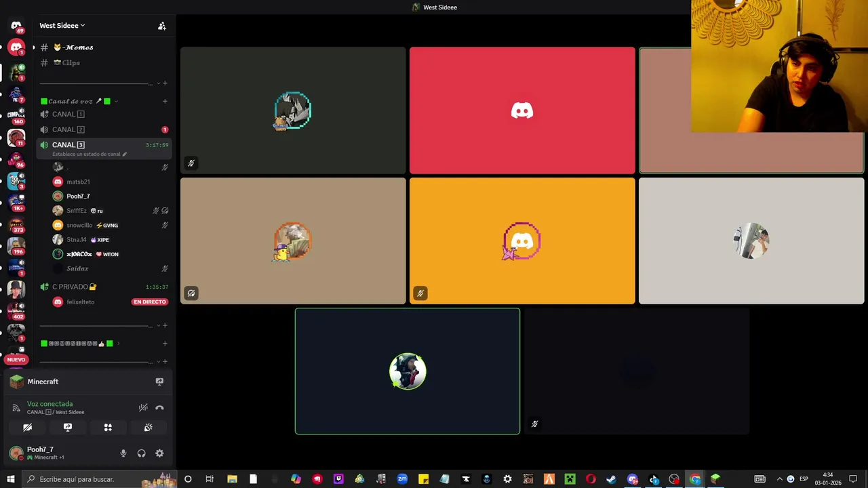Open the ESP keyboard language switcher
Viewport: 868px width, 488px height.
tap(804, 479)
